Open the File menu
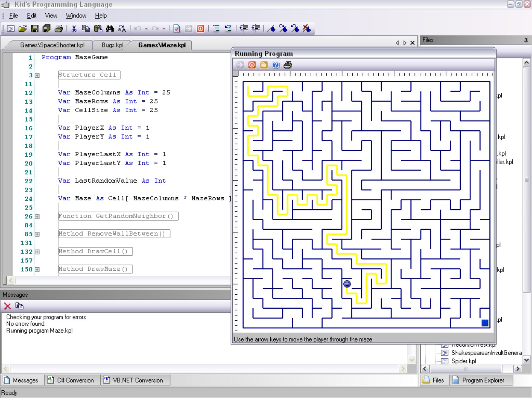Image resolution: width=532 pixels, height=398 pixels. click(14, 15)
